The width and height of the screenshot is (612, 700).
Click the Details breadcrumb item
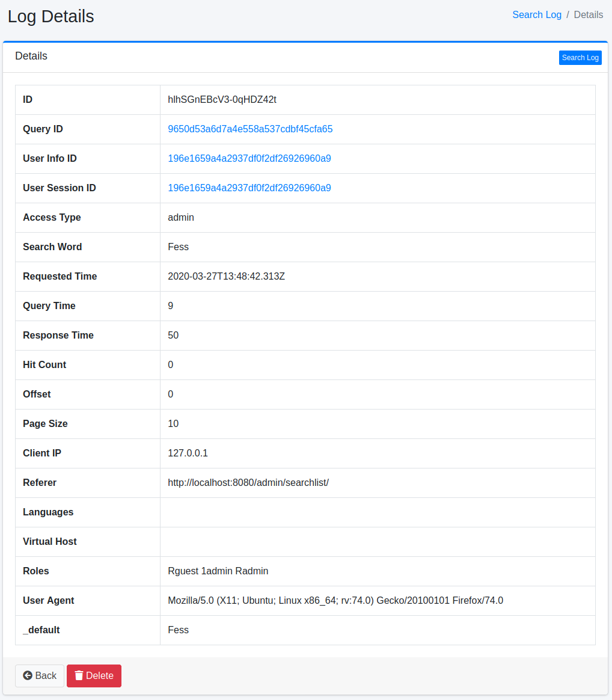(588, 15)
